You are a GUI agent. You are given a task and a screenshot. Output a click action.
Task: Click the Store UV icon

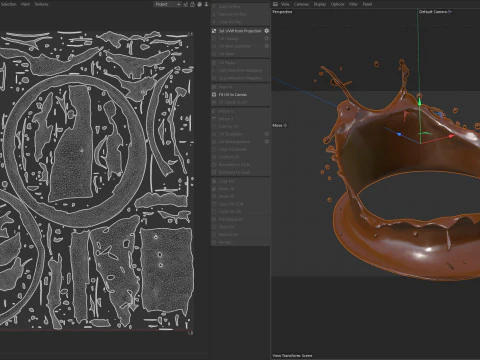click(x=214, y=227)
